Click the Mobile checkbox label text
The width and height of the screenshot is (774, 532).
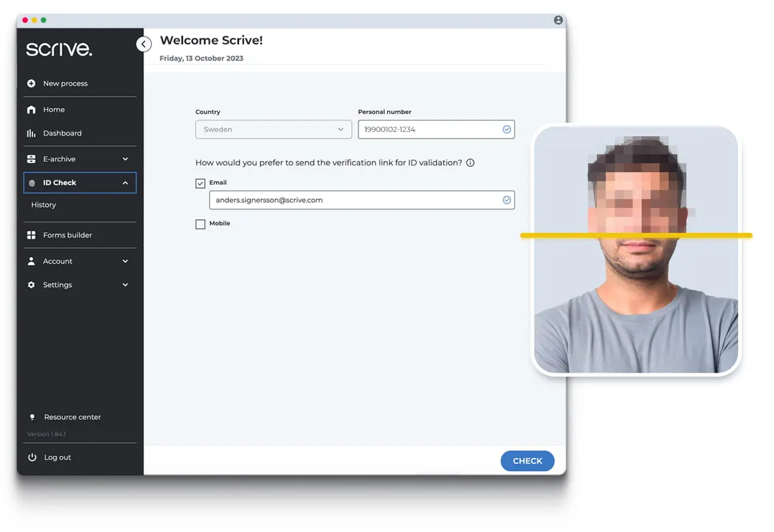coord(220,224)
